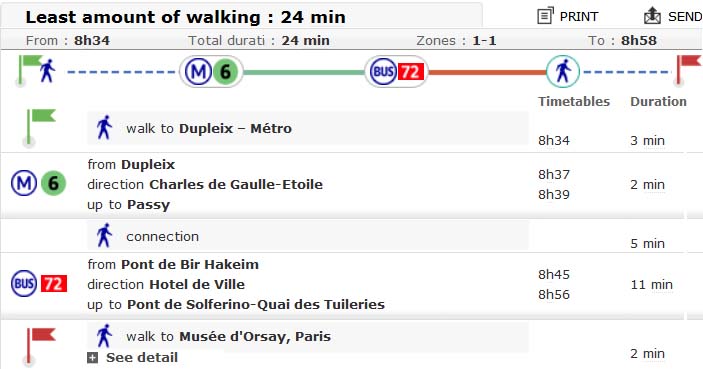Click the Timetables column header
The height and width of the screenshot is (369, 703).
tap(574, 101)
